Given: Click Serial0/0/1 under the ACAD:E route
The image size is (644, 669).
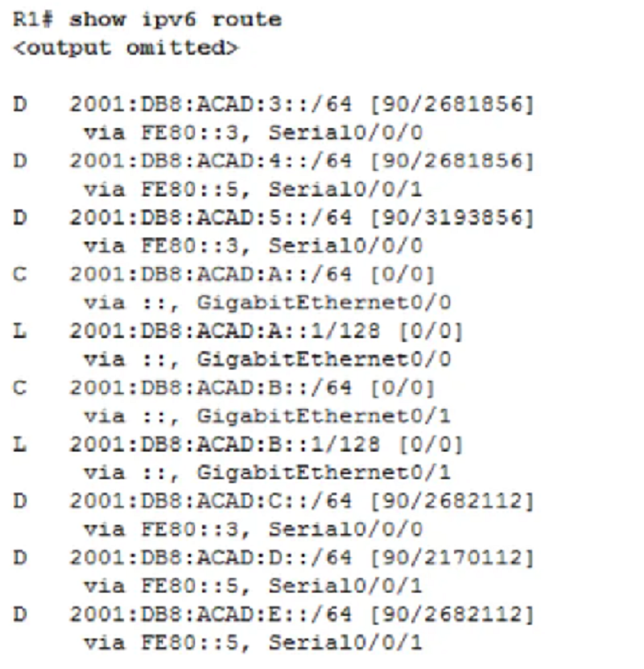Looking at the screenshot, I should point(345,643).
